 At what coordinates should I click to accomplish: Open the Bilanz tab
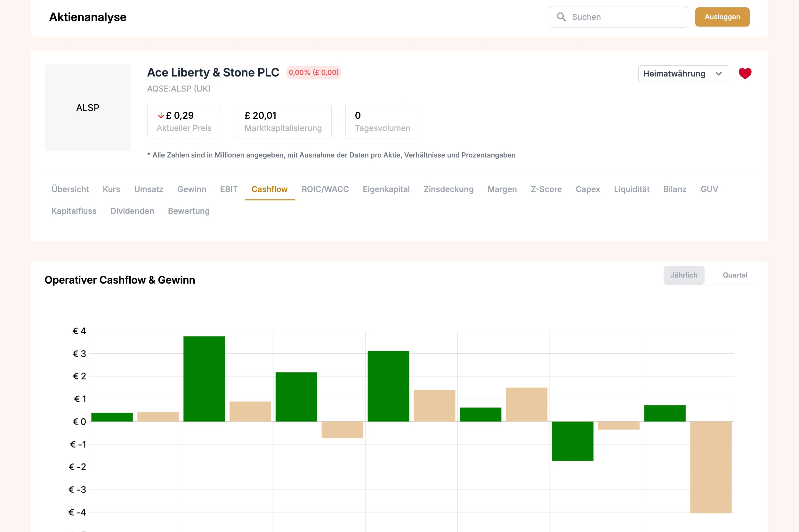[674, 189]
